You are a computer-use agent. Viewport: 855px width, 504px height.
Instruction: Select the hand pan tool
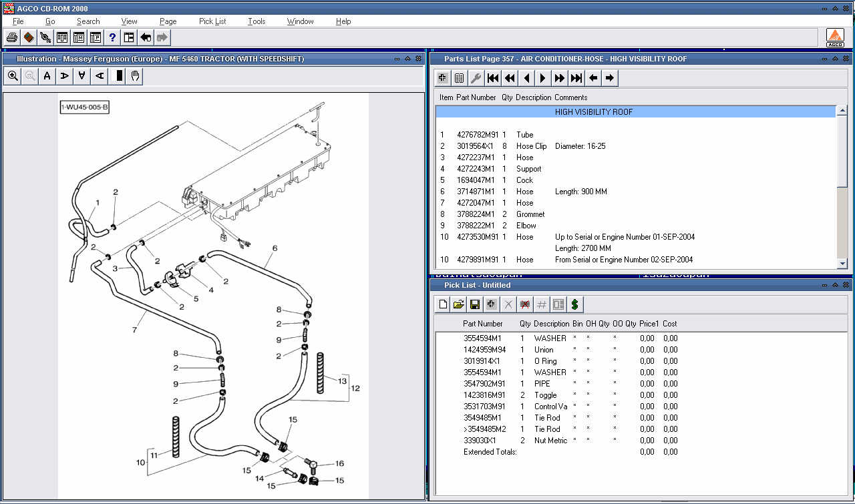[x=135, y=76]
